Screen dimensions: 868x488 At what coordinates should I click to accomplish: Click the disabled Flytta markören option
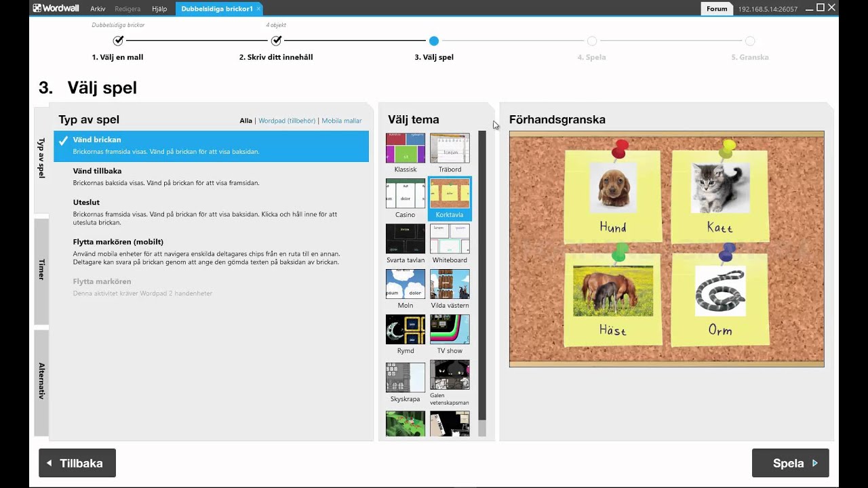coord(212,287)
